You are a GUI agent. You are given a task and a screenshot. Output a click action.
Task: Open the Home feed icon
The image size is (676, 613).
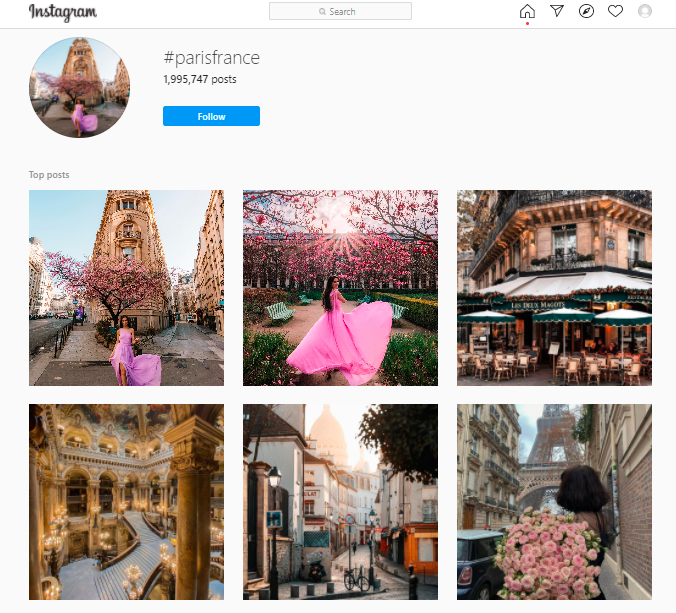point(527,11)
